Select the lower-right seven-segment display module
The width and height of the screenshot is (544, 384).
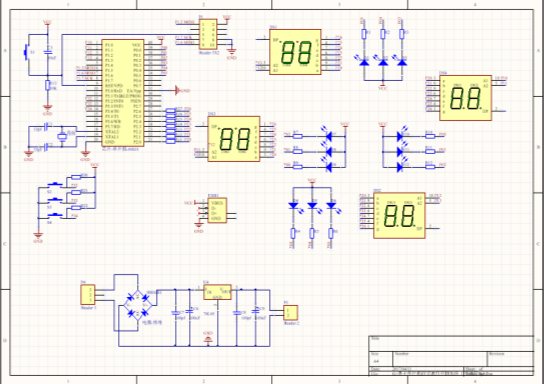coord(399,215)
